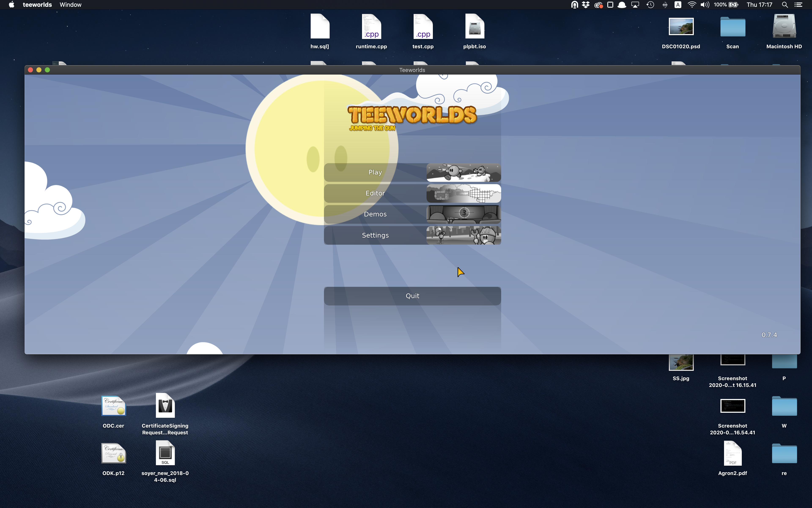
Task: Minimize the Teeworlds window
Action: (x=39, y=70)
